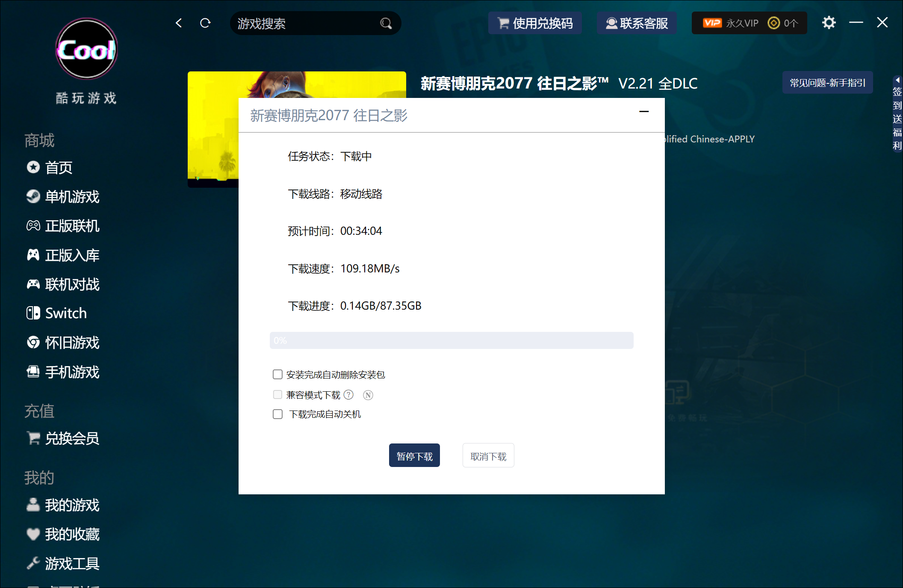Click the 下载线路 移动线路 text

point(335,194)
